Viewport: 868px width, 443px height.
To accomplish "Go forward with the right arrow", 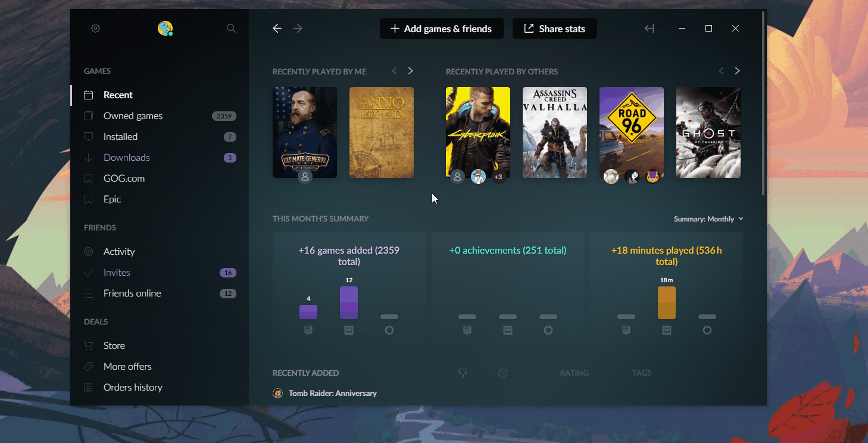I will (x=298, y=28).
